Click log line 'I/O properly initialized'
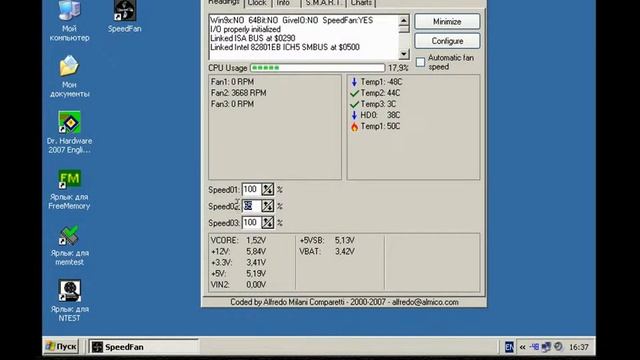 point(245,29)
